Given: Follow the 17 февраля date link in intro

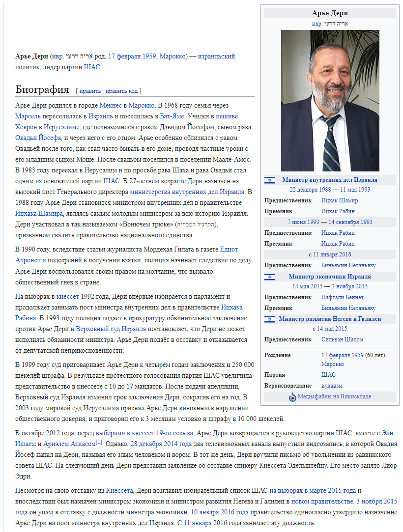Looking at the screenshot, I should pos(124,56).
